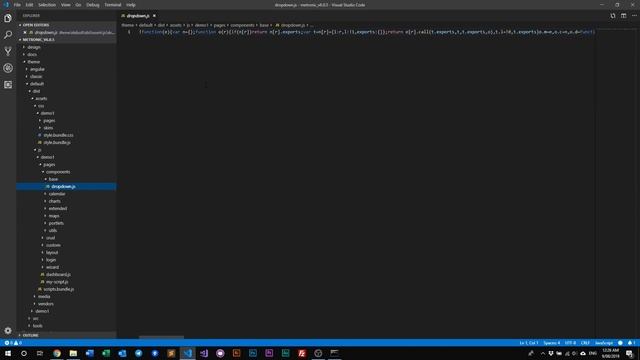The image size is (640, 360).
Task: Open the editor More Actions menu
Action: [634, 16]
